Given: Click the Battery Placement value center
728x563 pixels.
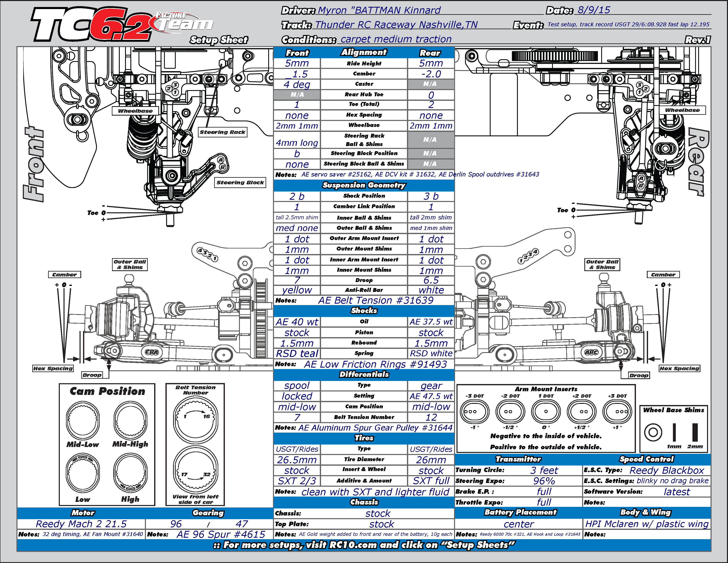Looking at the screenshot, I should click(x=519, y=524).
